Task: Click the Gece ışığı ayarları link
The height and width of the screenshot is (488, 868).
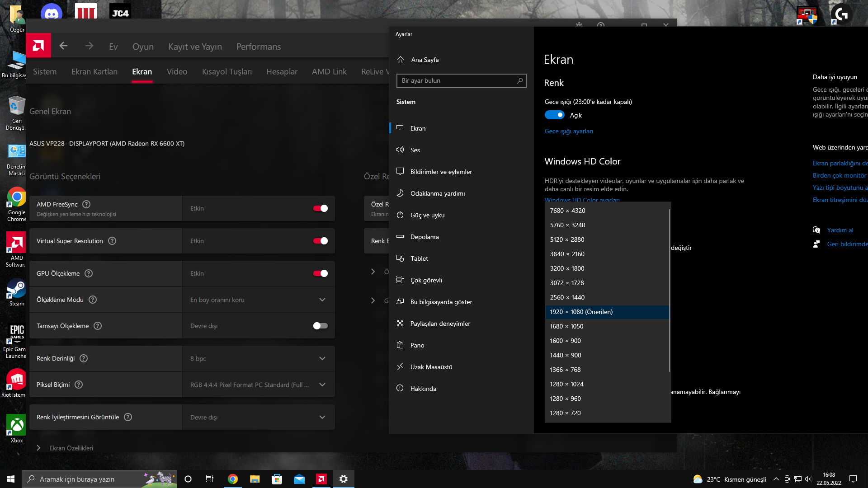Action: point(569,131)
